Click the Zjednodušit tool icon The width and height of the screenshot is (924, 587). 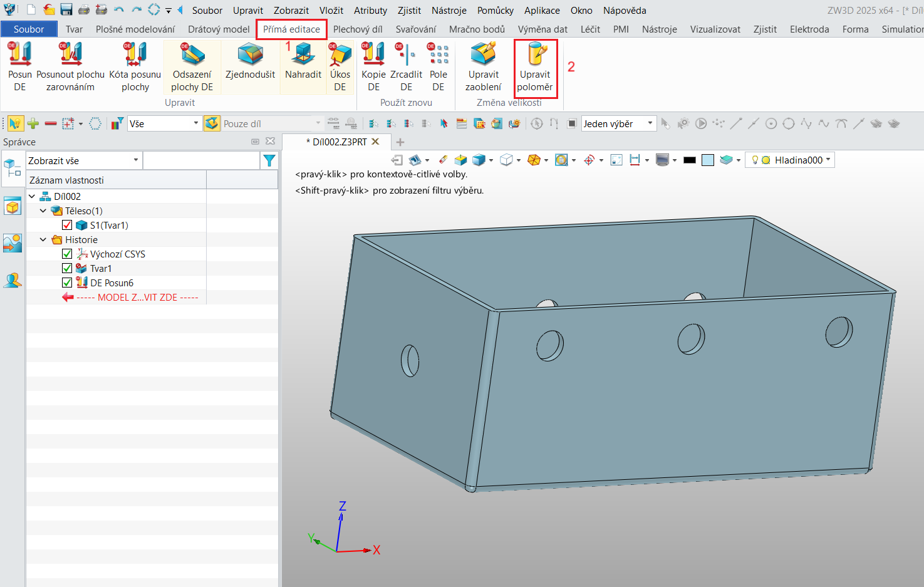point(251,61)
